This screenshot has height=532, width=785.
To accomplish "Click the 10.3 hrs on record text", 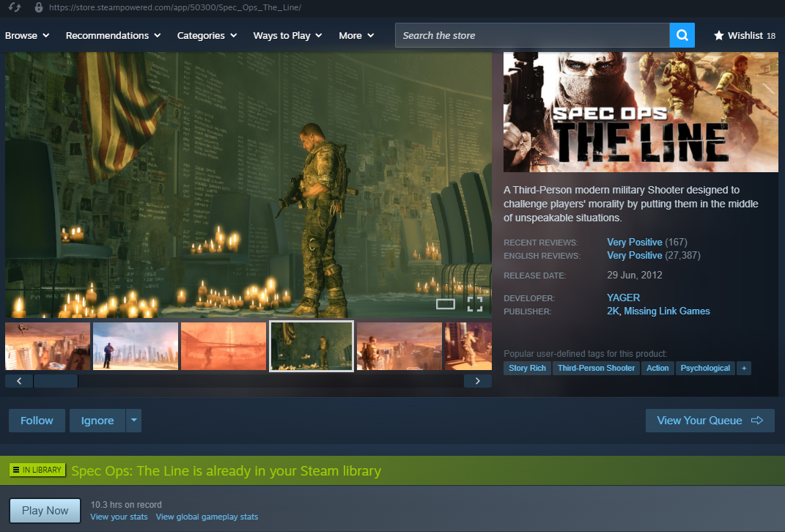I will pos(126,504).
